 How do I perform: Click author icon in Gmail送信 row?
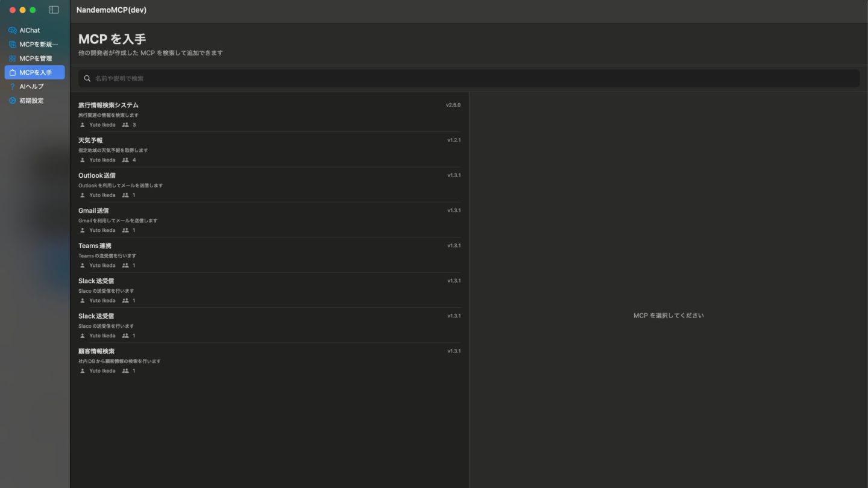click(83, 230)
